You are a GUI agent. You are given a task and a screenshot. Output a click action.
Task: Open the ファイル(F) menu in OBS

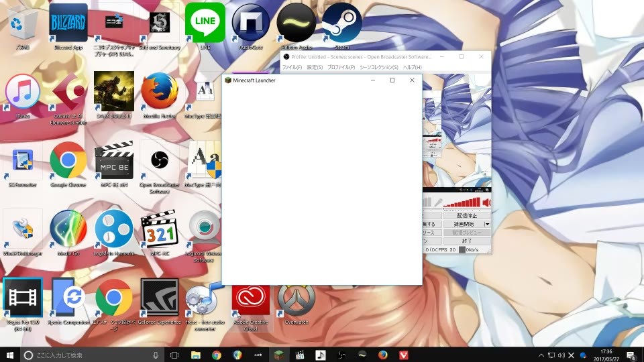coord(292,67)
